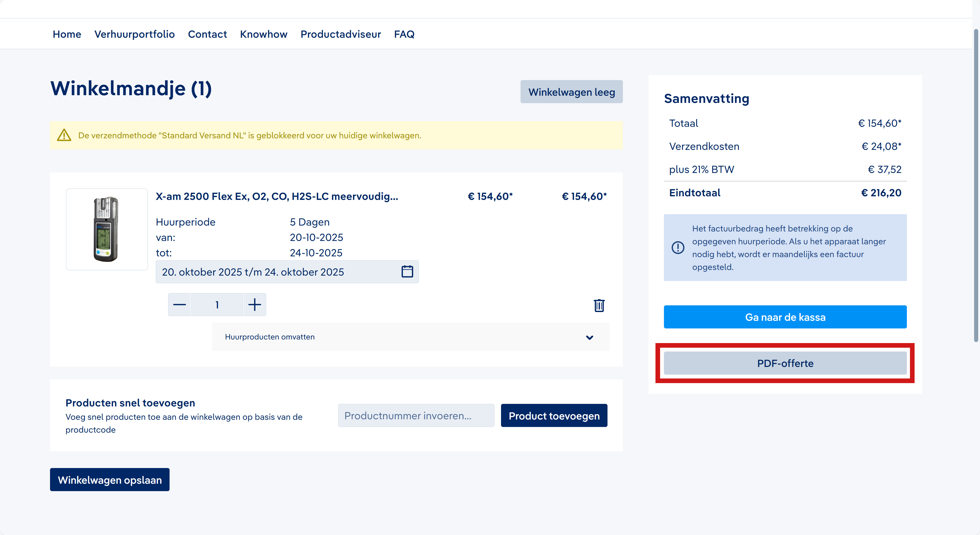980x535 pixels.
Task: Click the X-am 2500 product thumbnail
Action: click(x=106, y=229)
